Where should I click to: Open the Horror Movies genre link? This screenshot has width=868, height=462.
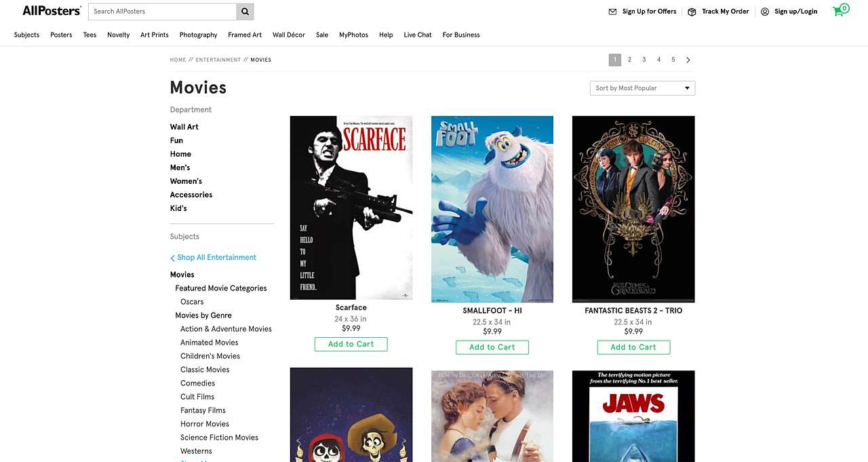click(x=204, y=423)
